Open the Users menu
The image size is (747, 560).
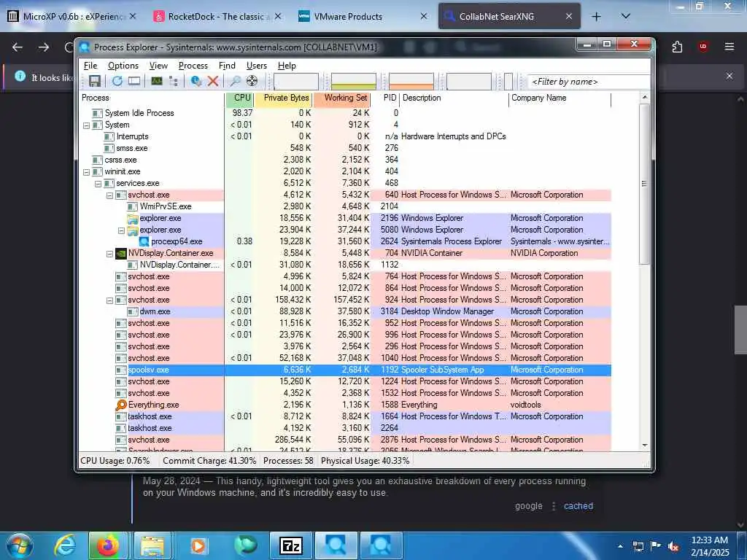(x=256, y=66)
